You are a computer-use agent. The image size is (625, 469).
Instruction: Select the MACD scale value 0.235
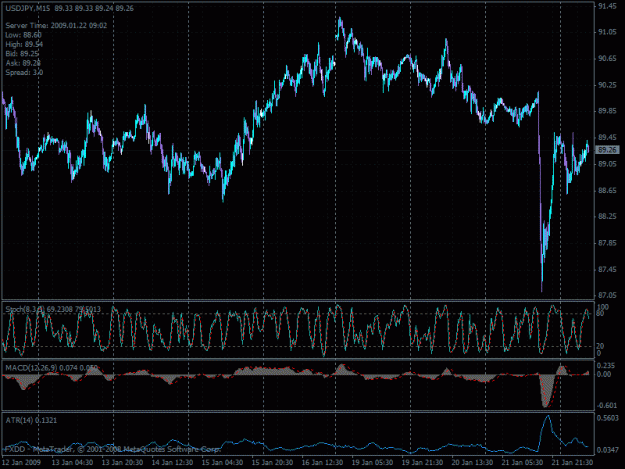(x=606, y=366)
